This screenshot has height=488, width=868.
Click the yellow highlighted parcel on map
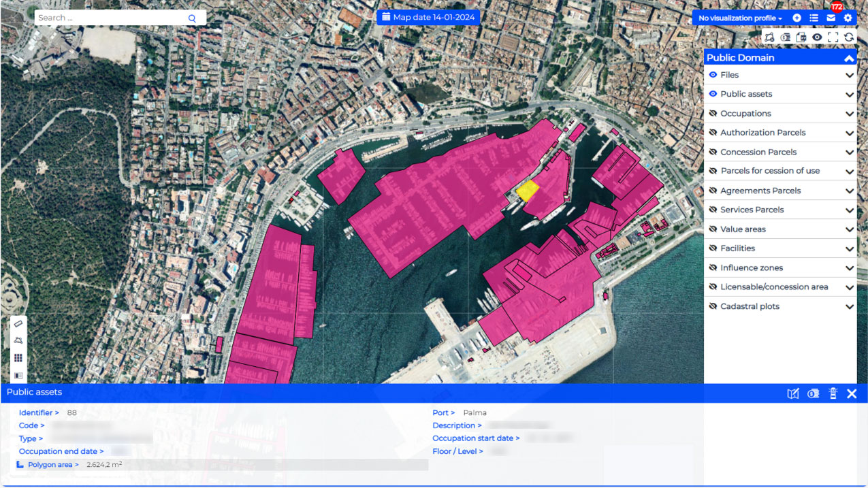coord(527,191)
